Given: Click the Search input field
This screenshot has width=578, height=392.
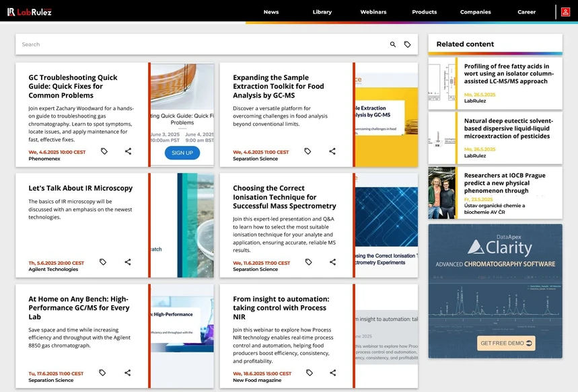Looking at the screenshot, I should [201, 44].
